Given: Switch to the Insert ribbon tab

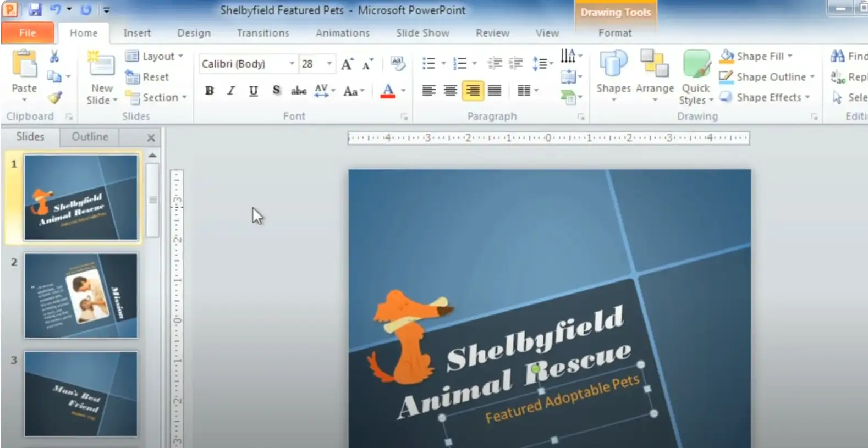Looking at the screenshot, I should [x=137, y=33].
